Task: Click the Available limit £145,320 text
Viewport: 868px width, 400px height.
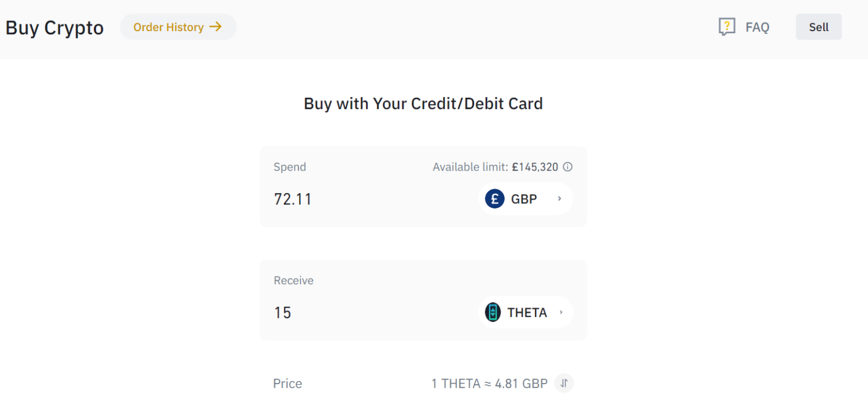Action: pos(495,167)
